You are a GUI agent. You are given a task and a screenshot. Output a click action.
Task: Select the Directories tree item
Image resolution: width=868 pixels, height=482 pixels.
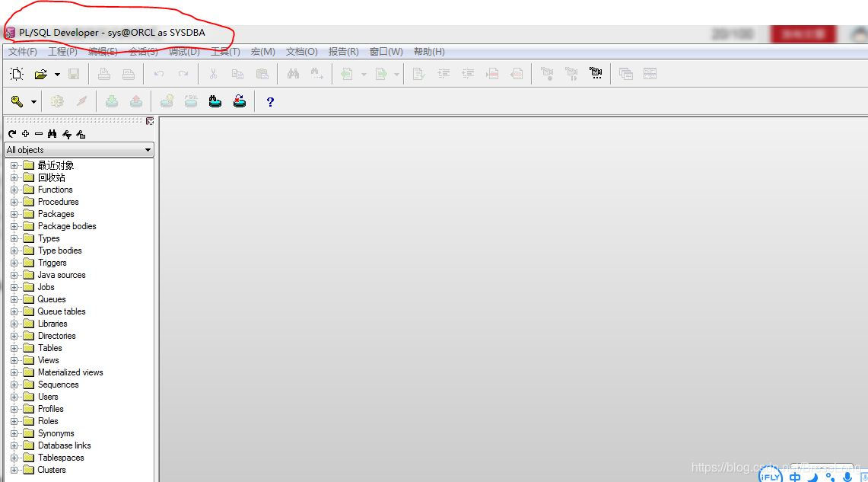(56, 336)
